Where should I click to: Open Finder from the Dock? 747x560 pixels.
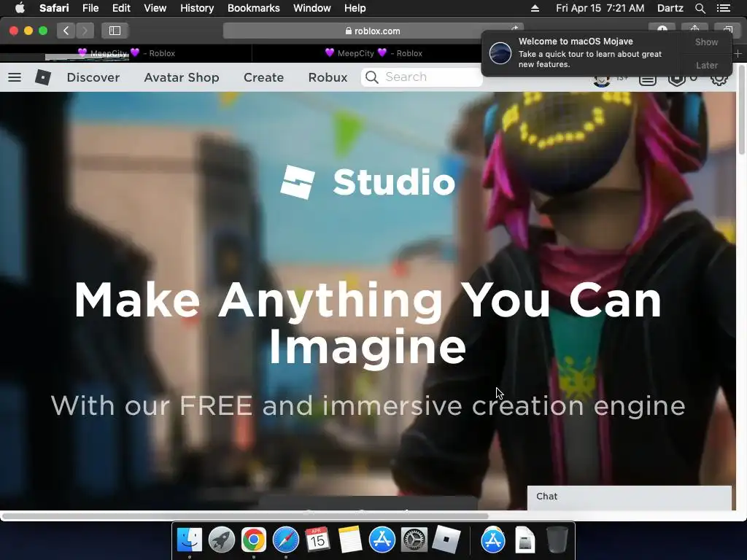[190, 540]
